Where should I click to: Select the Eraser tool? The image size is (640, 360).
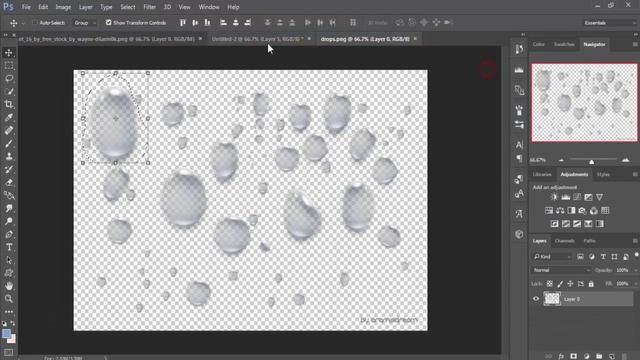9,182
